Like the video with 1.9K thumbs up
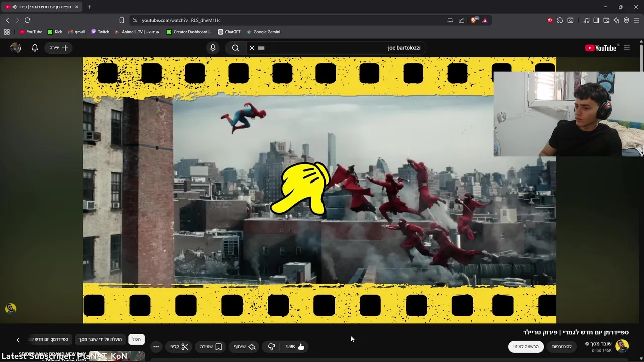 295,347
